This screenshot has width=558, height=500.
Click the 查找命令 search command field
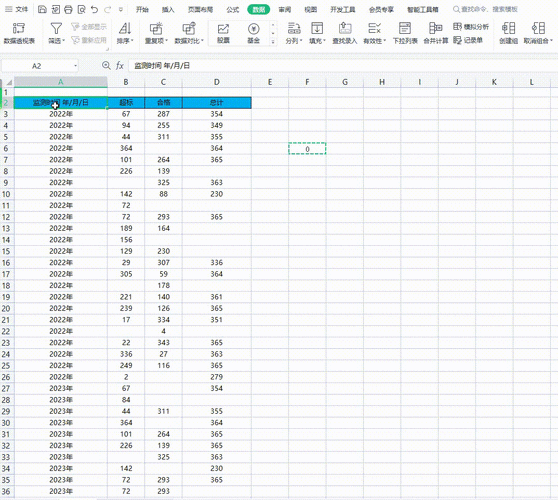[485, 10]
